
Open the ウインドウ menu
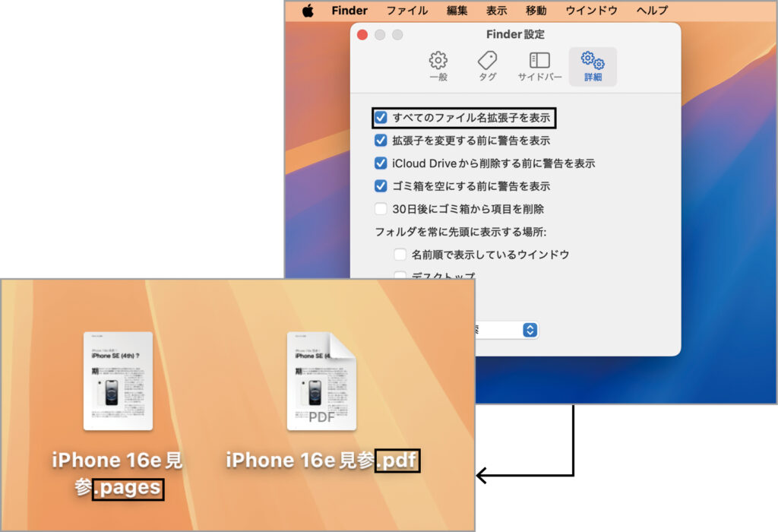pyautogui.click(x=591, y=11)
